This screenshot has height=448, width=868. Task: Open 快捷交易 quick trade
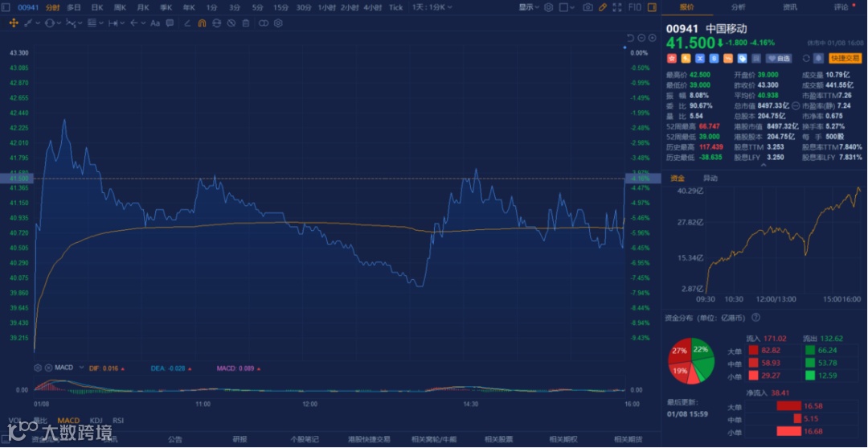coord(845,58)
